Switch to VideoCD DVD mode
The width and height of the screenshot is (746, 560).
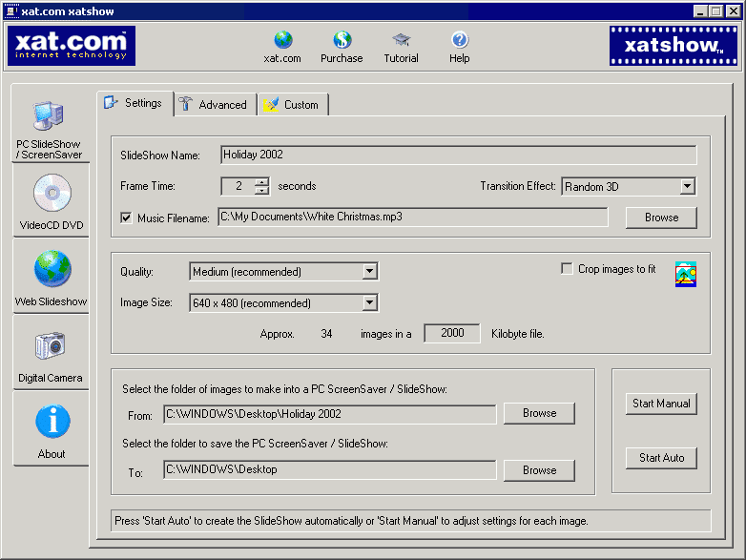(x=52, y=202)
